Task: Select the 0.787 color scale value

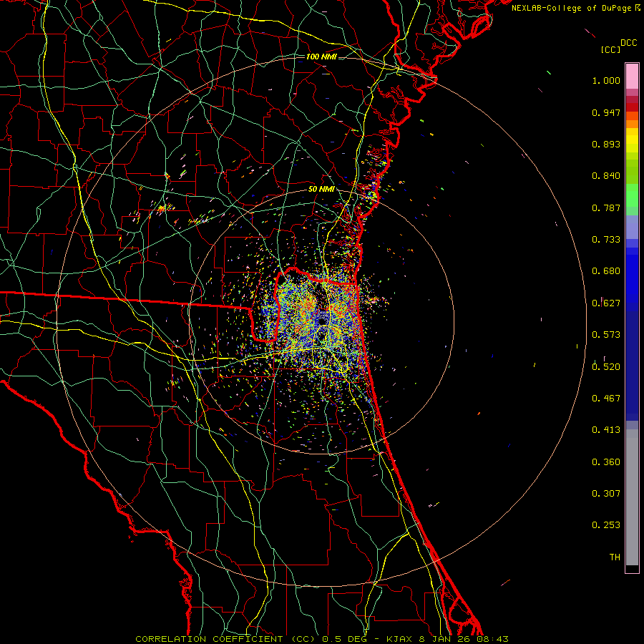Action: point(606,208)
